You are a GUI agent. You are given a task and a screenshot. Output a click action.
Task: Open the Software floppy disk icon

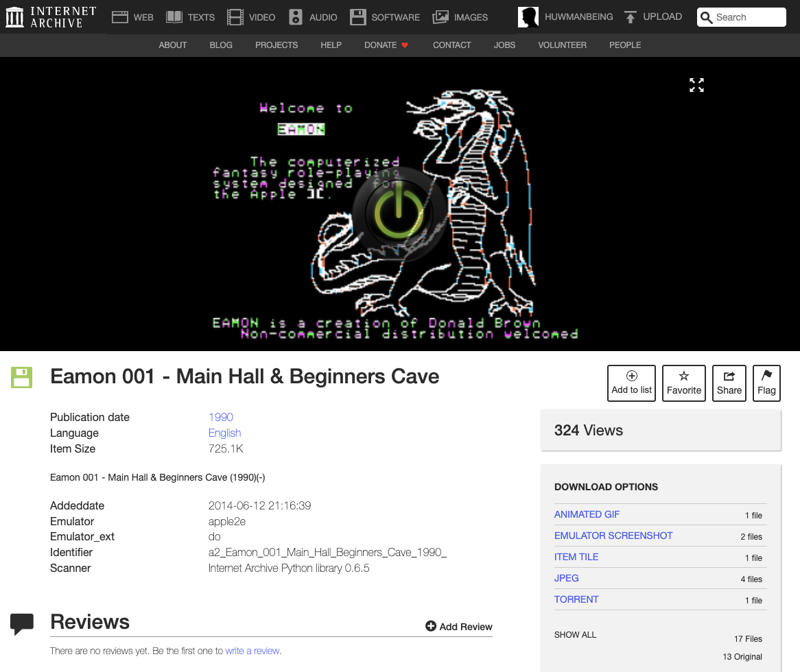click(357, 17)
